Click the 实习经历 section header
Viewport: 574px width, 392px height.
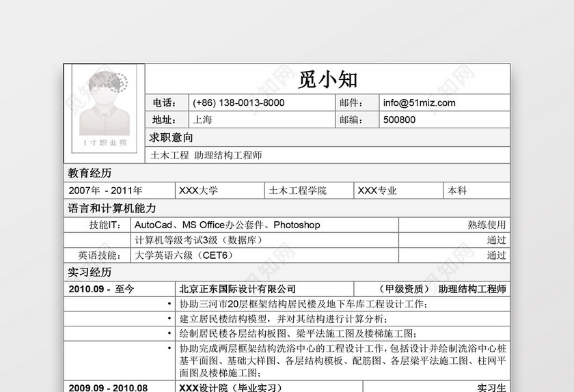tap(286, 272)
